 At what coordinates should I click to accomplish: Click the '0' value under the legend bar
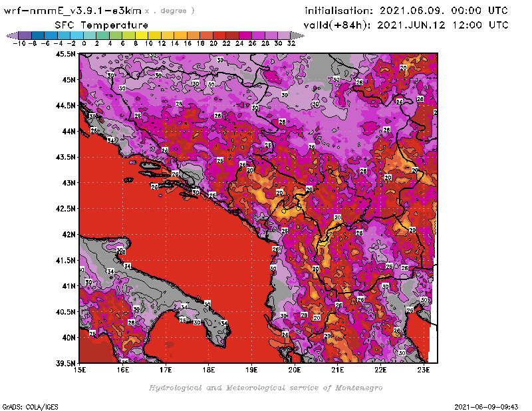pyautogui.click(x=84, y=44)
